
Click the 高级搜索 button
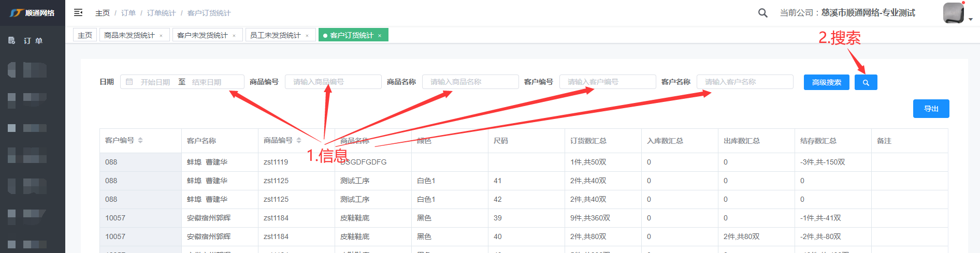click(826, 82)
